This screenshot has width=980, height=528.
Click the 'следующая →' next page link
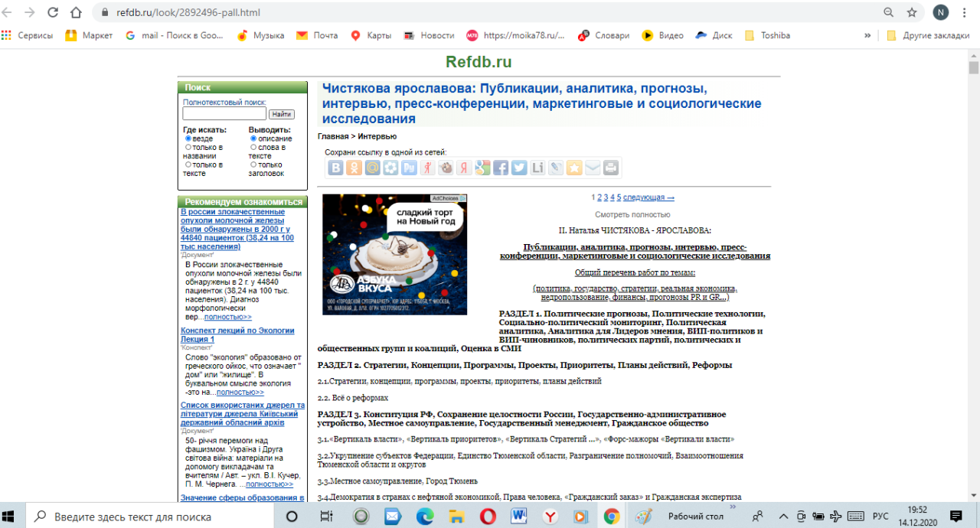[x=648, y=197]
